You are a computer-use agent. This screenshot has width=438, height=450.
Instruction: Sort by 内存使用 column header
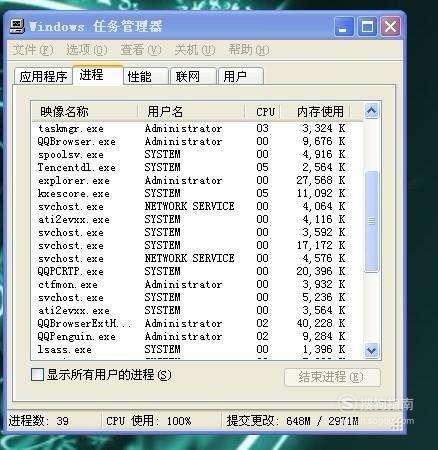coord(315,111)
